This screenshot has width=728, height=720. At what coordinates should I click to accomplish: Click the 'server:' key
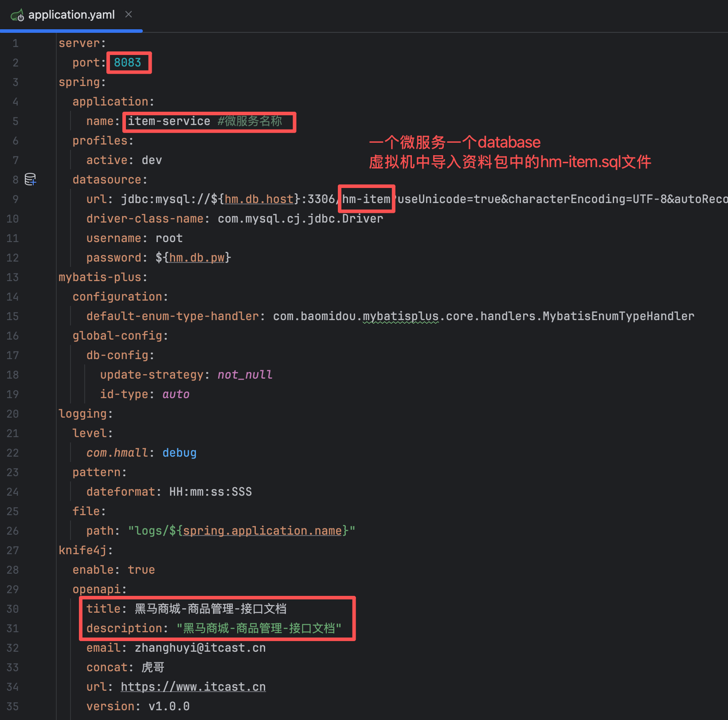click(82, 43)
